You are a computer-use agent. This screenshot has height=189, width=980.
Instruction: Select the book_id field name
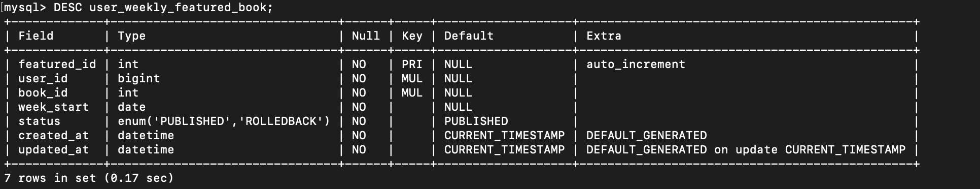click(43, 93)
